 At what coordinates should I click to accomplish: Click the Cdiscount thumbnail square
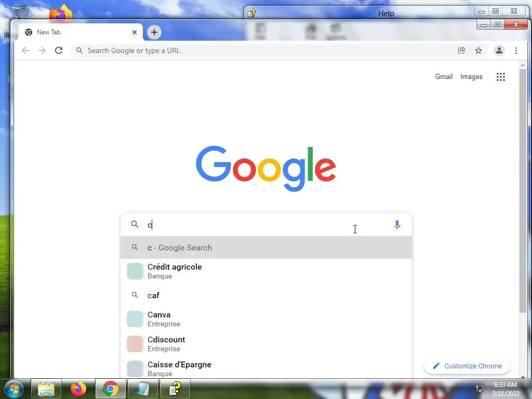(x=135, y=344)
